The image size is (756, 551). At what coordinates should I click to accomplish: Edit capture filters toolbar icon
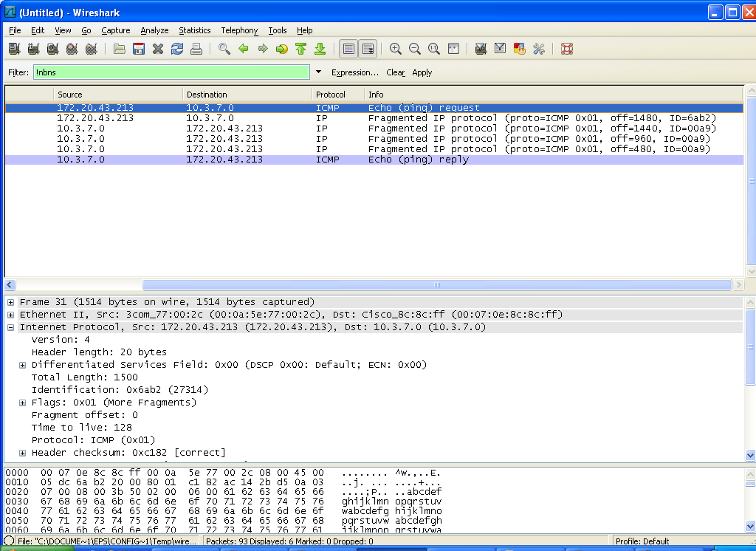tap(481, 49)
